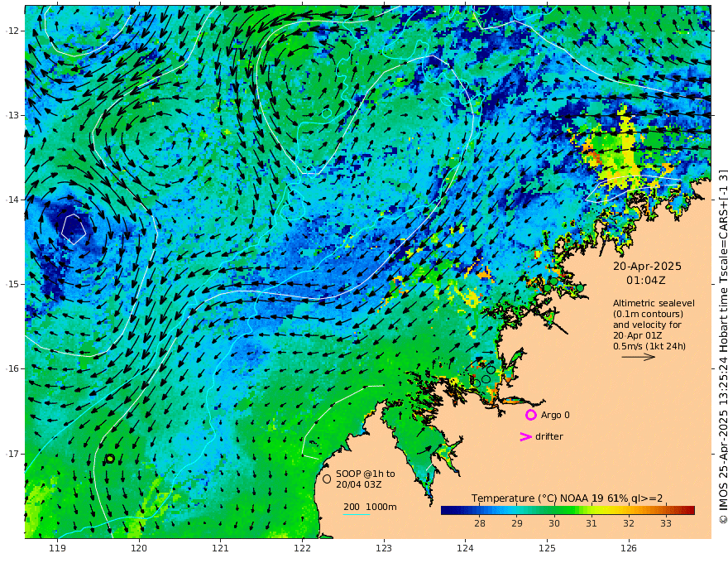
Task: Click the magenta drifter arrow symbol
Action: click(x=525, y=436)
